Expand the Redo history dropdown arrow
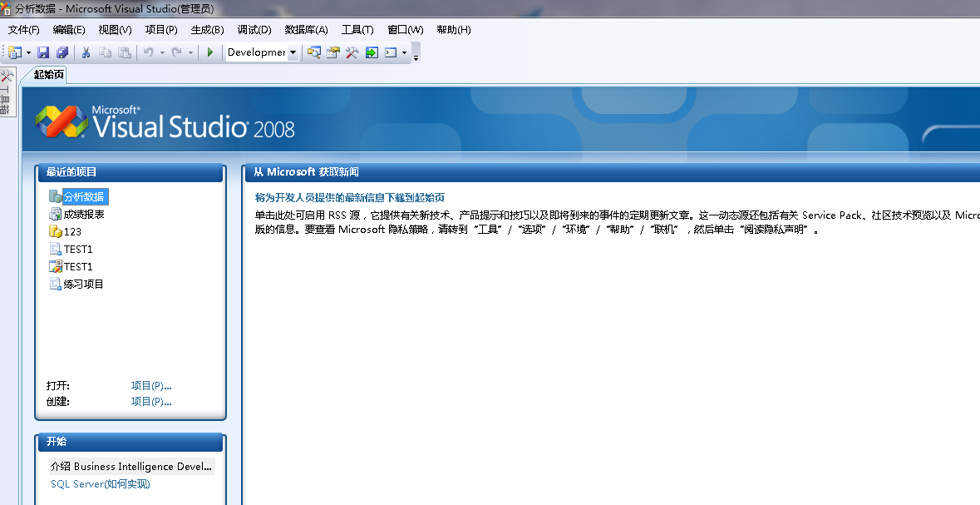 (x=190, y=52)
